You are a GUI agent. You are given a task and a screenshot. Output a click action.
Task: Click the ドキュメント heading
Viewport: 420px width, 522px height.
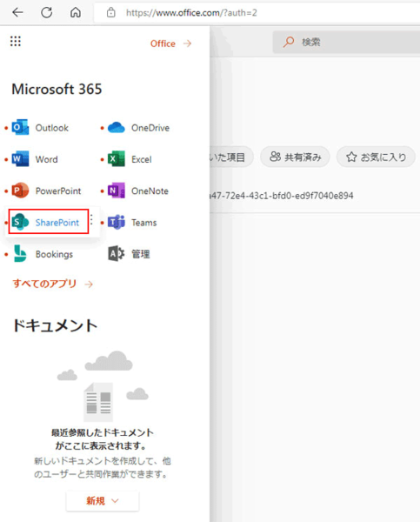pyautogui.click(x=55, y=325)
